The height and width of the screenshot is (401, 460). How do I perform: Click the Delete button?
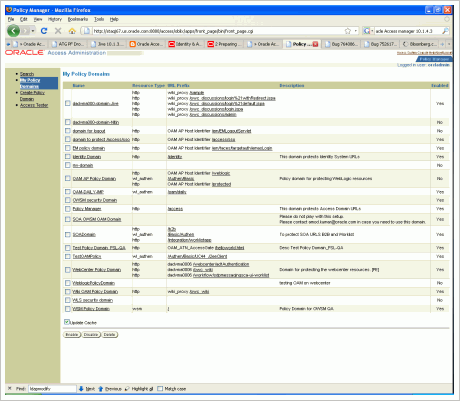point(109,334)
